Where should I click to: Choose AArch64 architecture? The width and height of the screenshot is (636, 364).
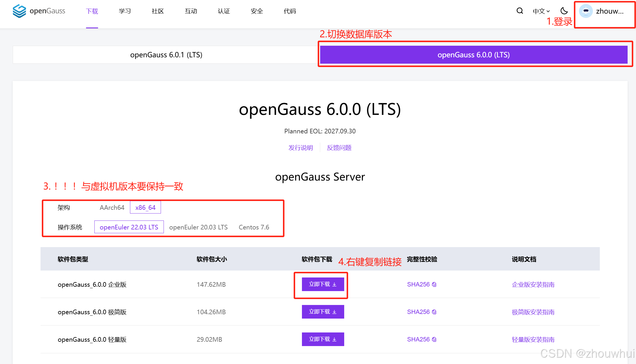(112, 207)
